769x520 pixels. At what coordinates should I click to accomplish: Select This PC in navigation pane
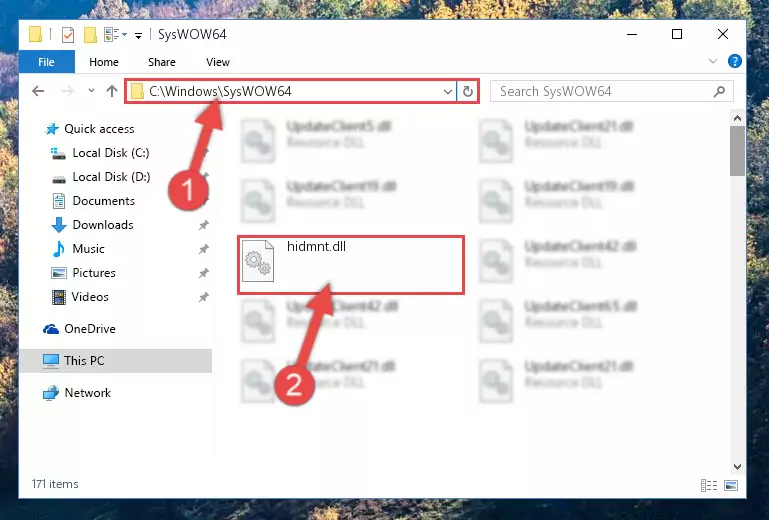(x=115, y=361)
